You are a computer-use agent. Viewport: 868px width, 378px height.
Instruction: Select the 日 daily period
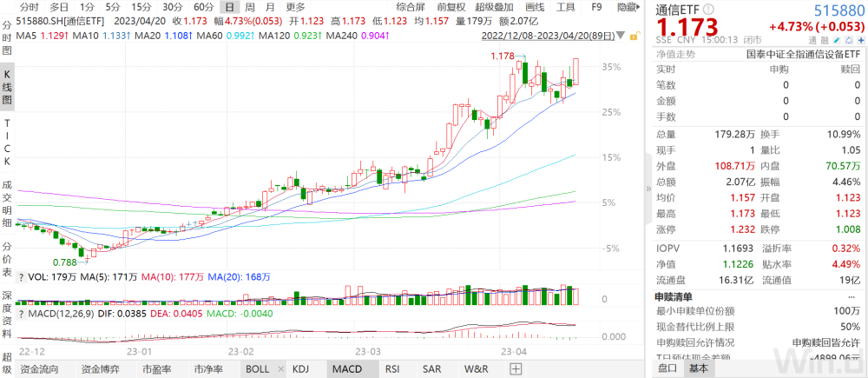click(x=230, y=7)
